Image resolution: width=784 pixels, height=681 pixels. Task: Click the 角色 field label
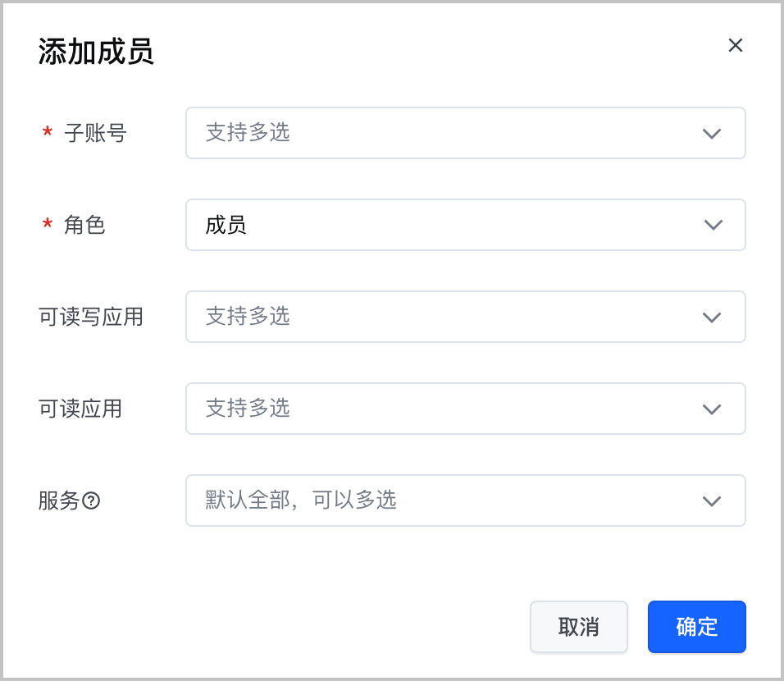84,225
